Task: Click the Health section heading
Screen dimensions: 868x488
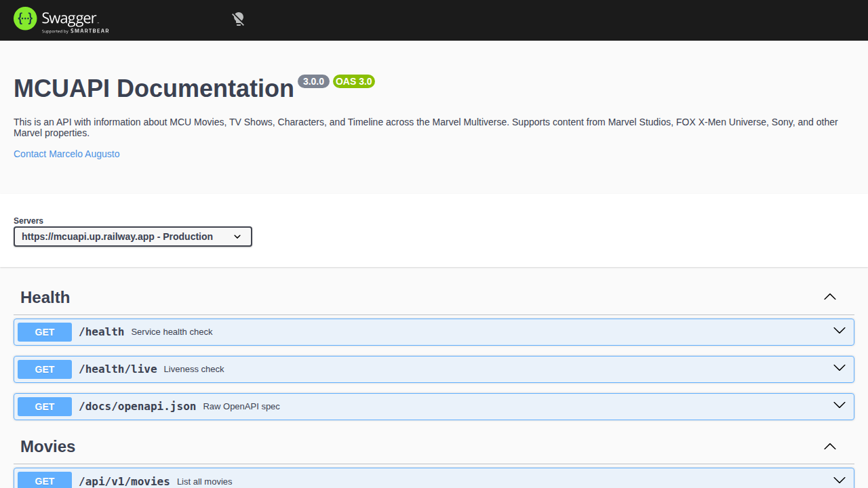Action: pyautogui.click(x=45, y=298)
